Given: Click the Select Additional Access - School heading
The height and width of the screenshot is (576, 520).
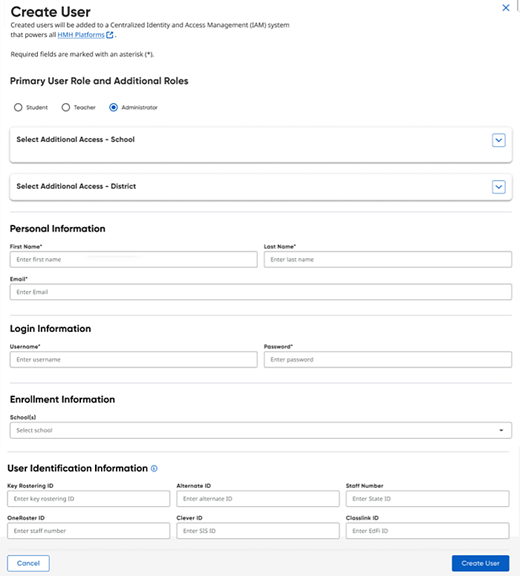Looking at the screenshot, I should 76,140.
